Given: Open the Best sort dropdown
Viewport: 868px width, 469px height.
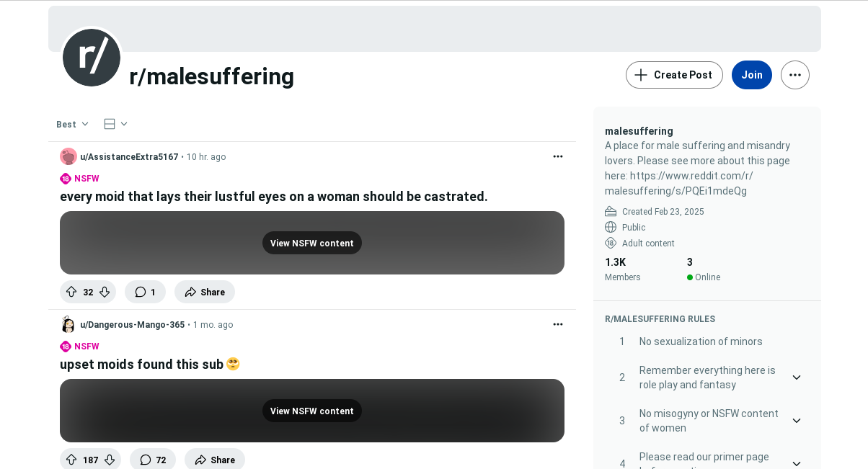Looking at the screenshot, I should tap(73, 124).
